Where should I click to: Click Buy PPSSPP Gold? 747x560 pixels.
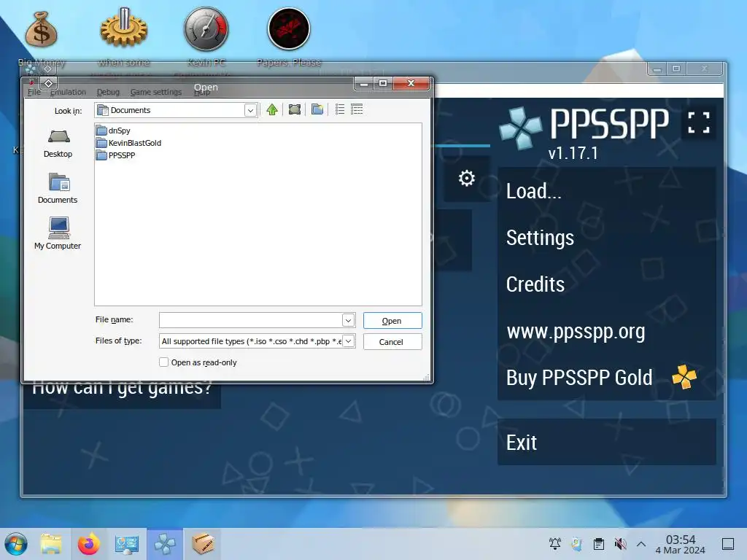point(606,378)
